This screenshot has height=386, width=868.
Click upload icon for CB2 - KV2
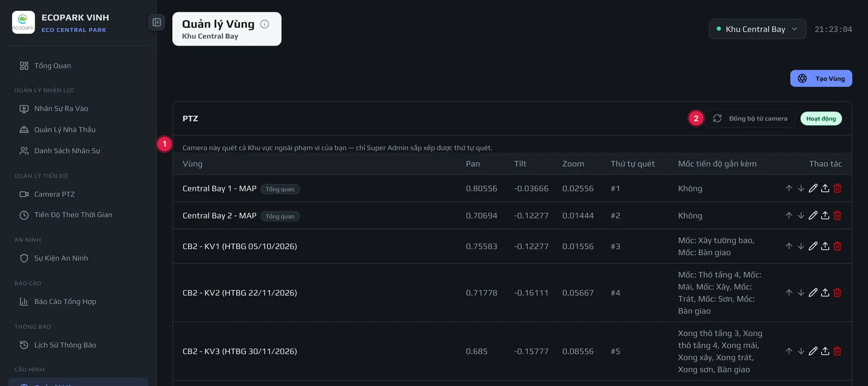point(825,293)
